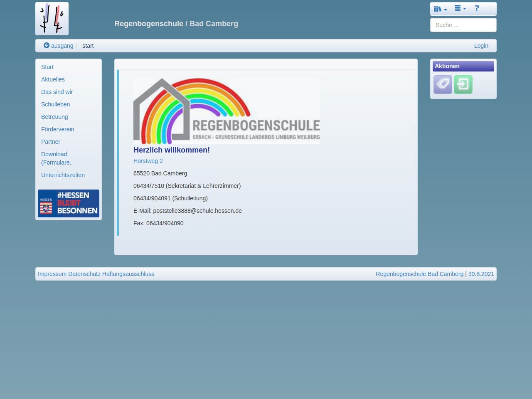Screen dimensions: 532x399
Task: Open the Impressum footer link
Action: click(x=52, y=274)
